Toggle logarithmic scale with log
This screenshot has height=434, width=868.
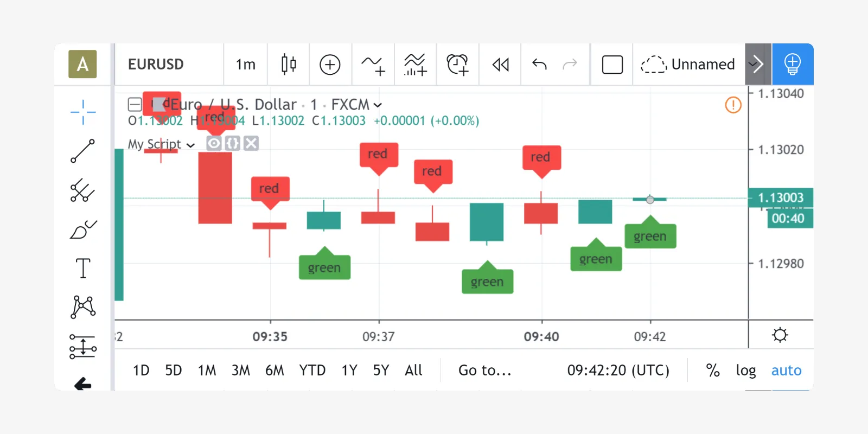tap(746, 371)
